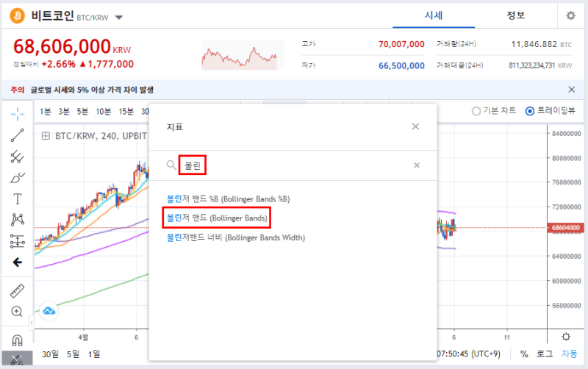588x369 pixels.
Task: Add 볼린저 밴드 (Bollinger Bands) indicator
Action: tap(217, 218)
